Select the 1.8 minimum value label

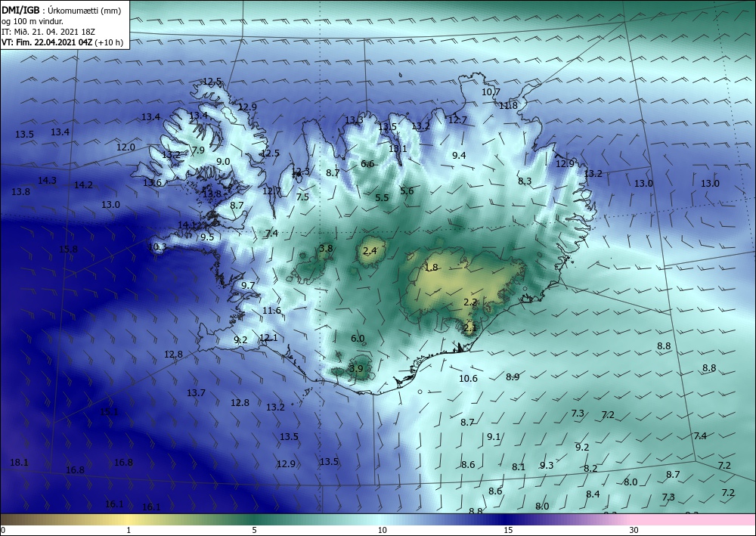coord(431,268)
